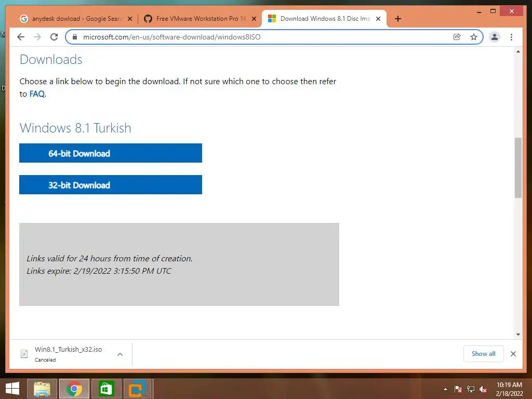The image size is (532, 399).
Task: Select Download Windows 8.1 Disc Image tab
Action: pyautogui.click(x=324, y=19)
